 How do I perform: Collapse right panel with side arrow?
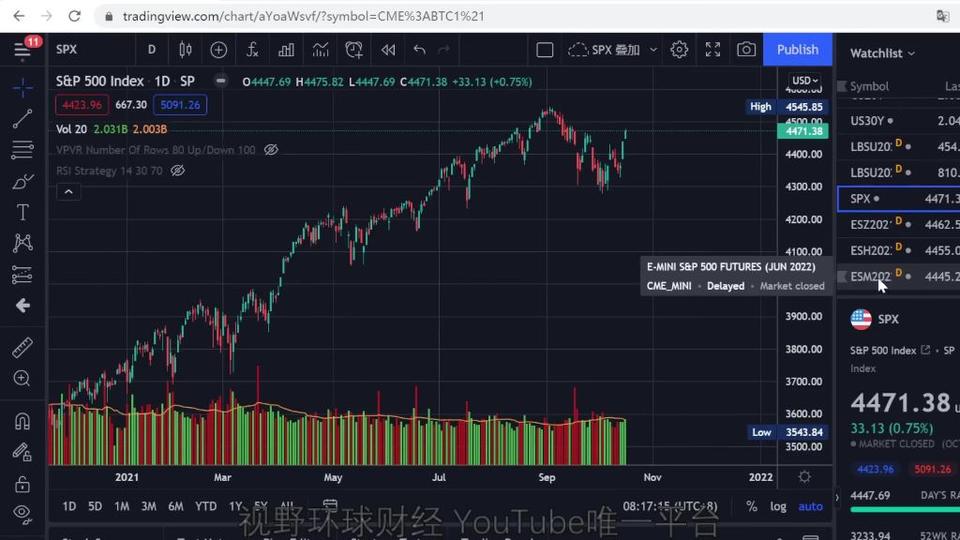click(x=837, y=498)
